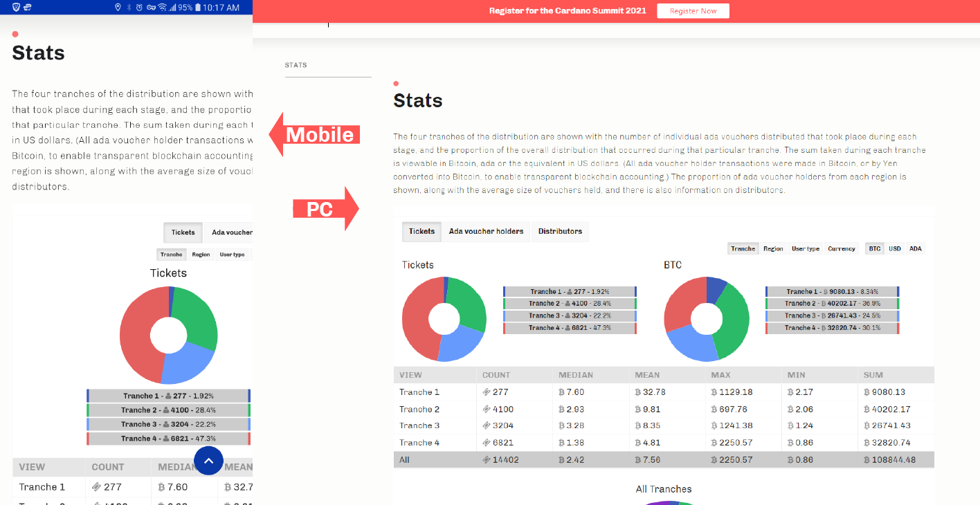
Task: Select the Region filter in the PC view
Action: click(x=773, y=248)
